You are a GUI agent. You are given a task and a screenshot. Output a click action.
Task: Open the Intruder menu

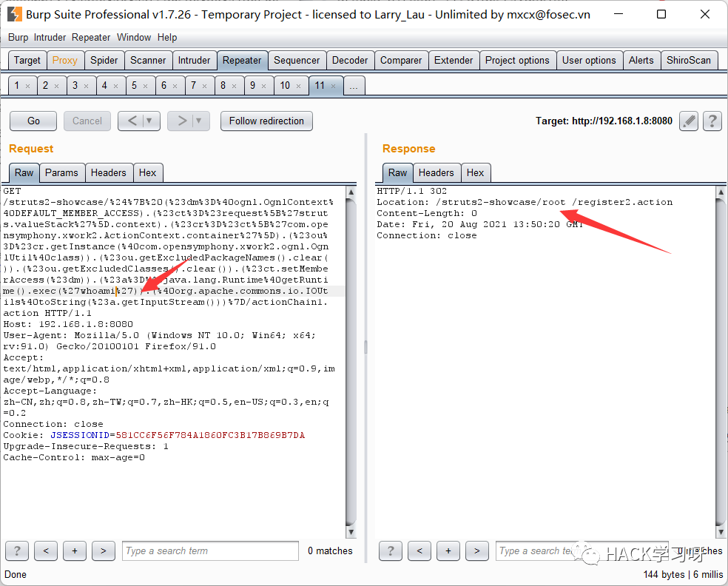coord(50,38)
